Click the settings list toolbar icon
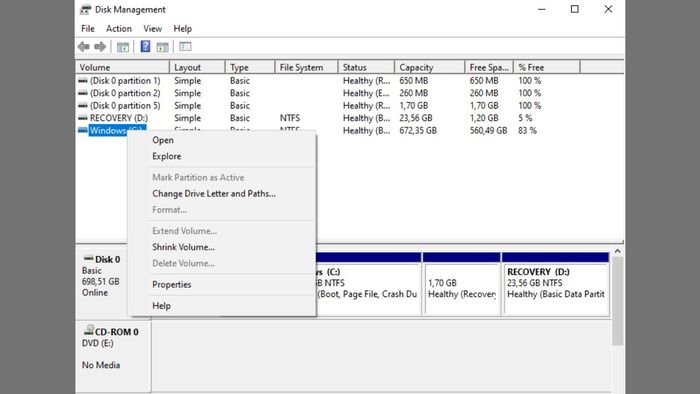Viewport: 700px width, 394px height. (x=185, y=46)
